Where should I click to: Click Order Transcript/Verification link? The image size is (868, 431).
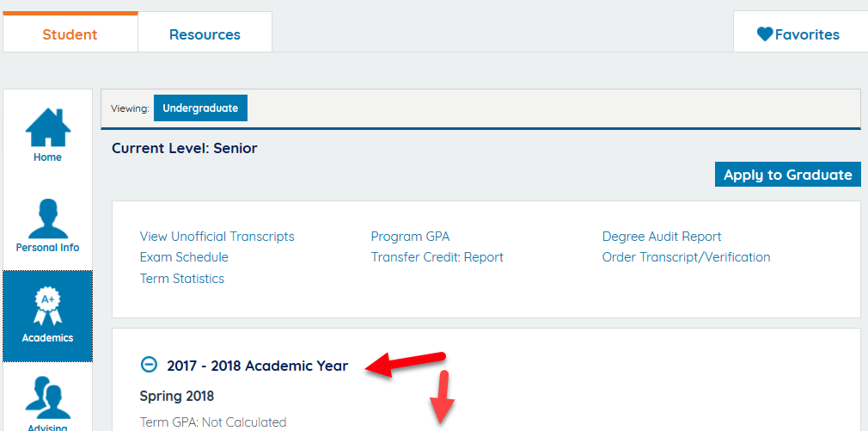(x=686, y=257)
